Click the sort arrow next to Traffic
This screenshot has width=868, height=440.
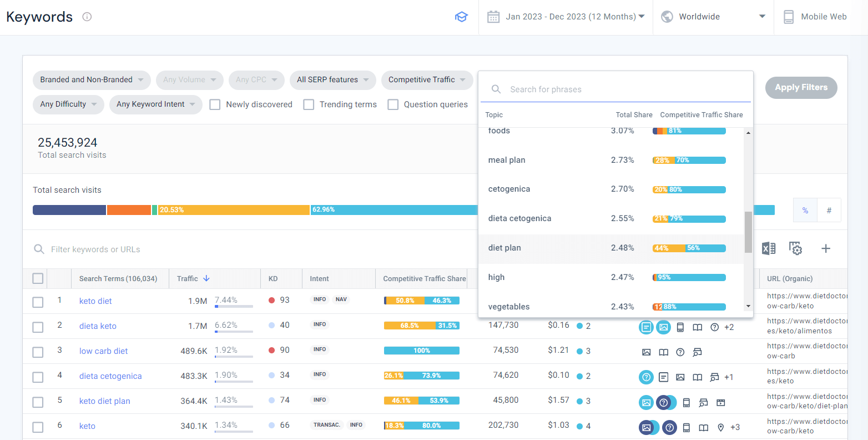[x=206, y=278]
